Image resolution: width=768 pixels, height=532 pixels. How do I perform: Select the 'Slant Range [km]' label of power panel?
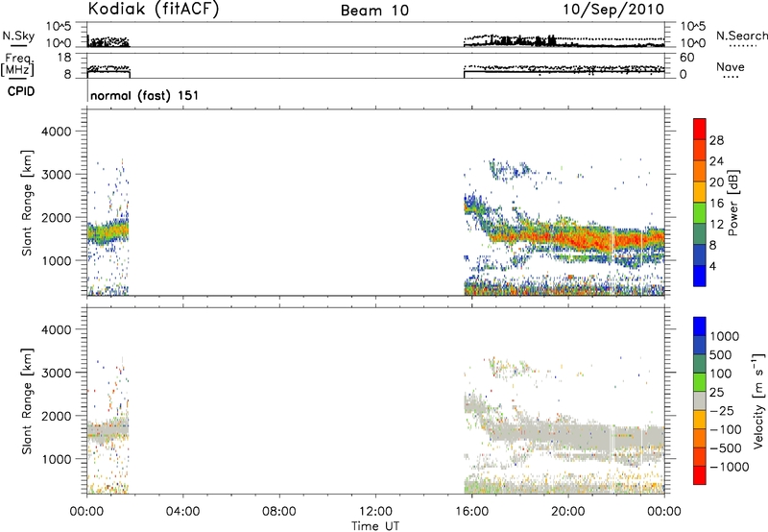click(x=27, y=203)
